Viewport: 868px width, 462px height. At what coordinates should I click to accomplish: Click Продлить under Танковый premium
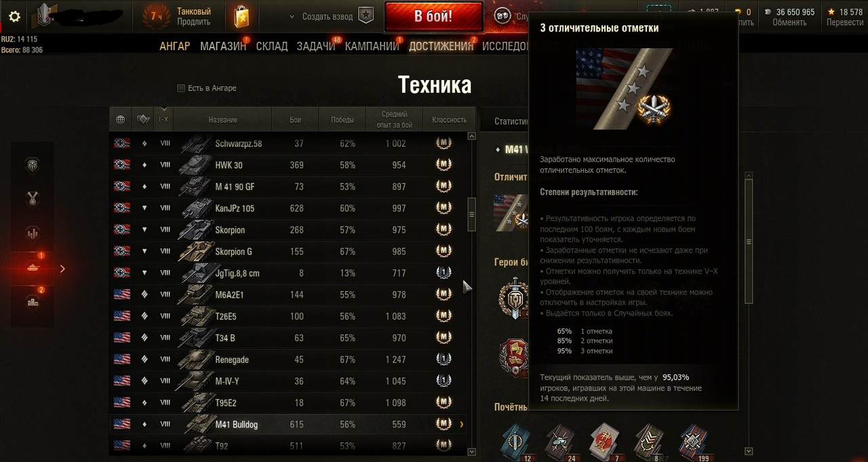194,22
